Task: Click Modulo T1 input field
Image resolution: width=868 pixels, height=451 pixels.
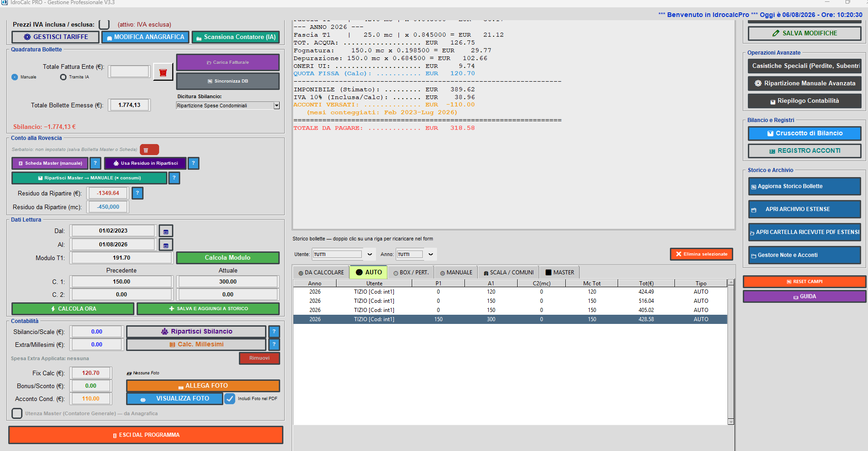Action: point(122,258)
